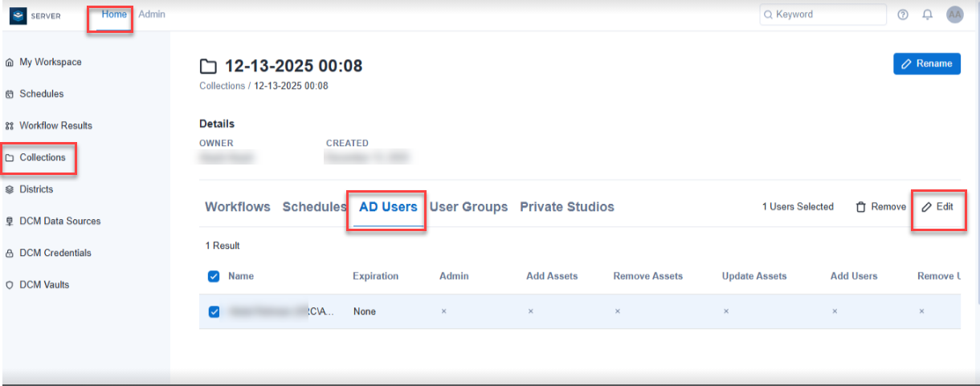This screenshot has width=980, height=386.
Task: Open the help question mark icon
Action: [903, 14]
